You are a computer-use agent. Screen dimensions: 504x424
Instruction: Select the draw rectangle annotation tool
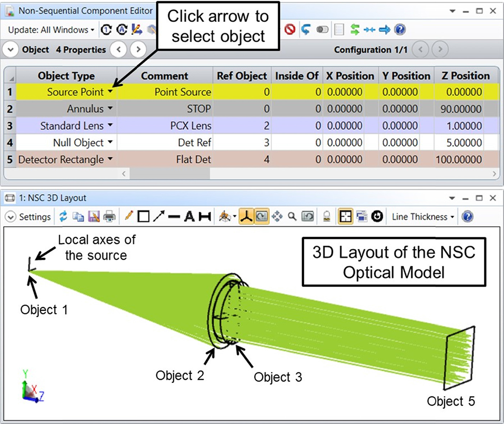(x=143, y=216)
